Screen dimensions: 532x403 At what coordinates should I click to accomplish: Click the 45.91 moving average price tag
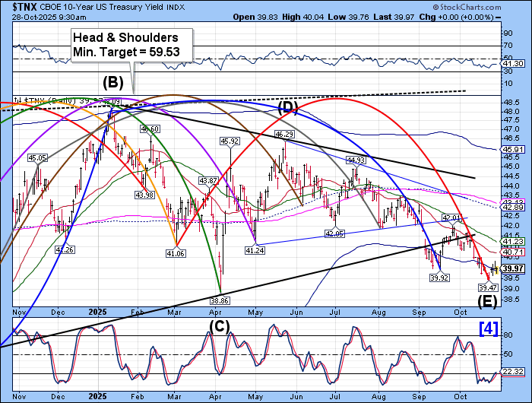pos(514,149)
